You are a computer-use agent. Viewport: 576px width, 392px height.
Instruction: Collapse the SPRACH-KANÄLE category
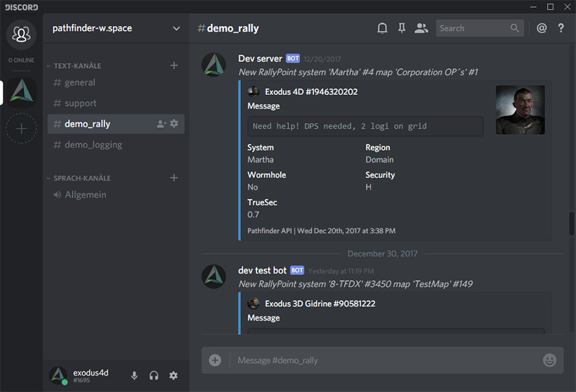81,178
